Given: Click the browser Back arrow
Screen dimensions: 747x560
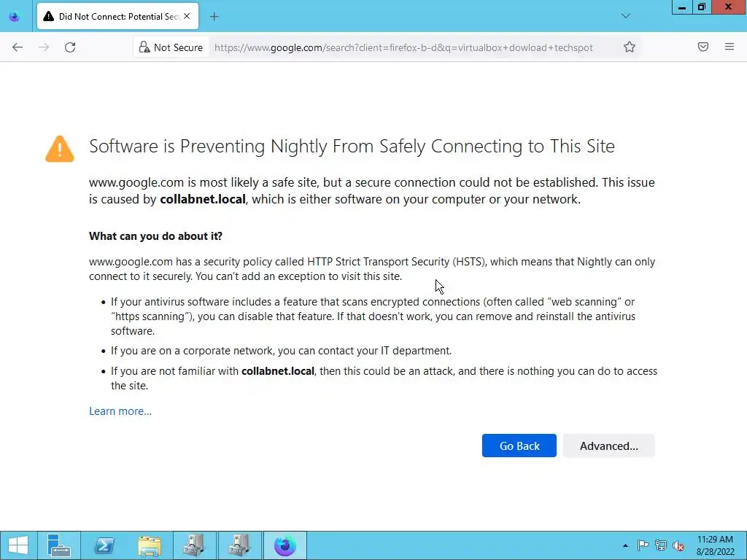Looking at the screenshot, I should tap(18, 47).
